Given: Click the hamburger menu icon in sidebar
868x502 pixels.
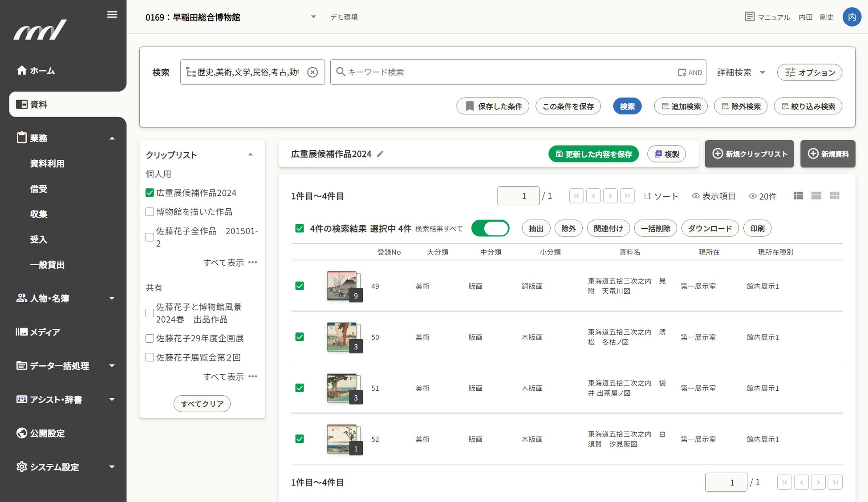Looking at the screenshot, I should (x=112, y=15).
